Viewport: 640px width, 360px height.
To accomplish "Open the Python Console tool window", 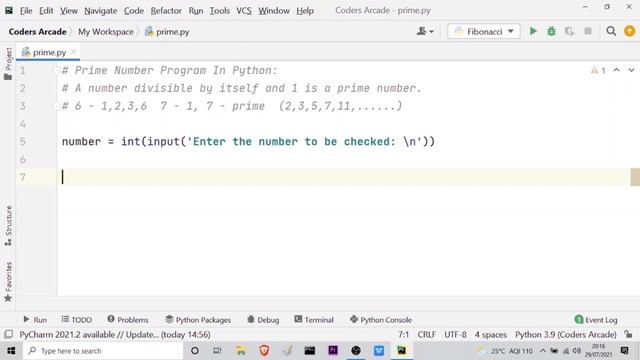I will 381,320.
